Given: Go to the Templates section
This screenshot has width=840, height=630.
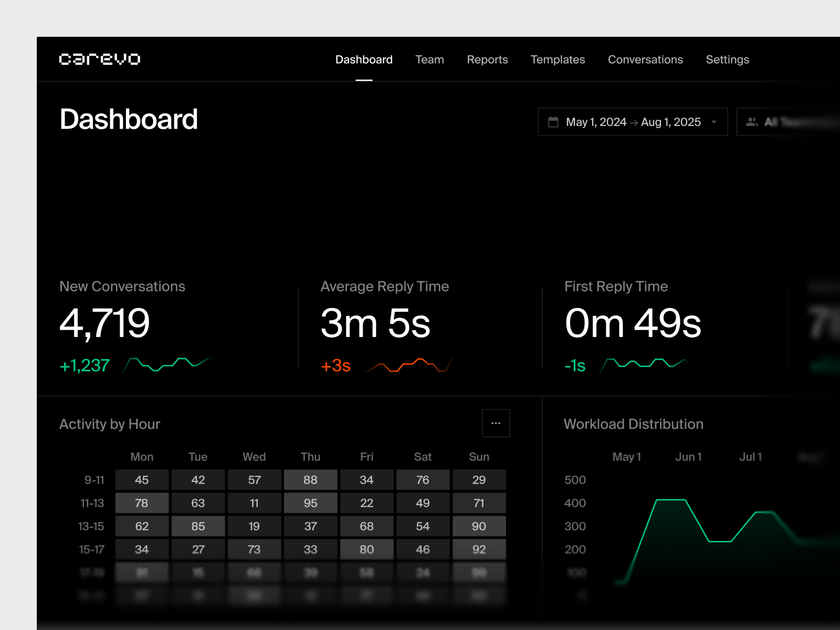Looking at the screenshot, I should tap(558, 59).
